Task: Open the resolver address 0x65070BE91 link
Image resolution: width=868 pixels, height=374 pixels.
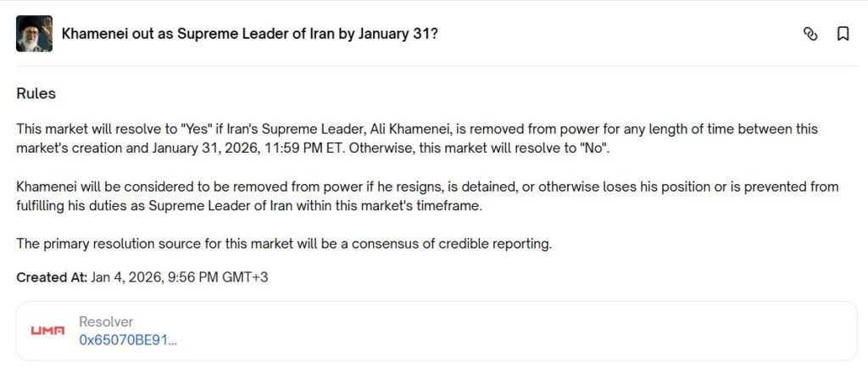Action: pos(128,339)
